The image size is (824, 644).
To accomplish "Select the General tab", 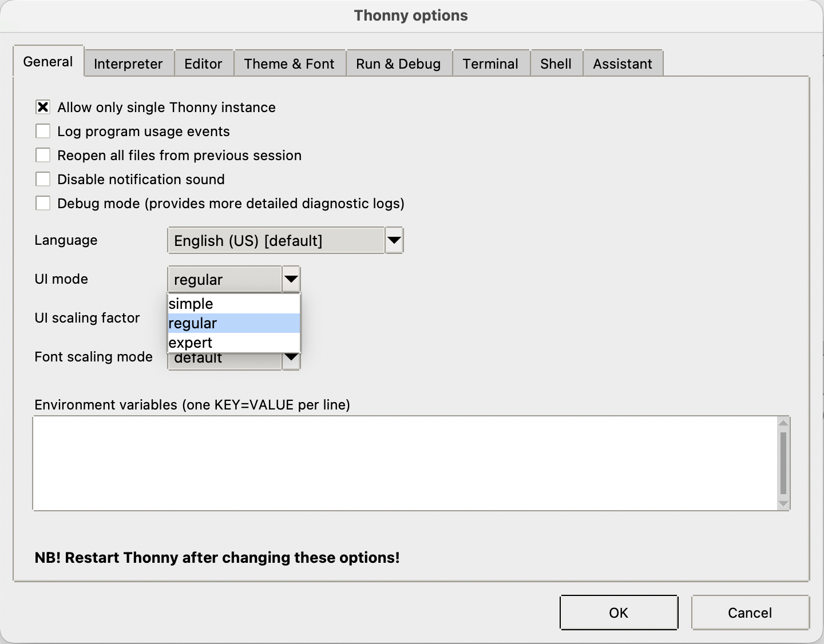I will click(x=48, y=61).
